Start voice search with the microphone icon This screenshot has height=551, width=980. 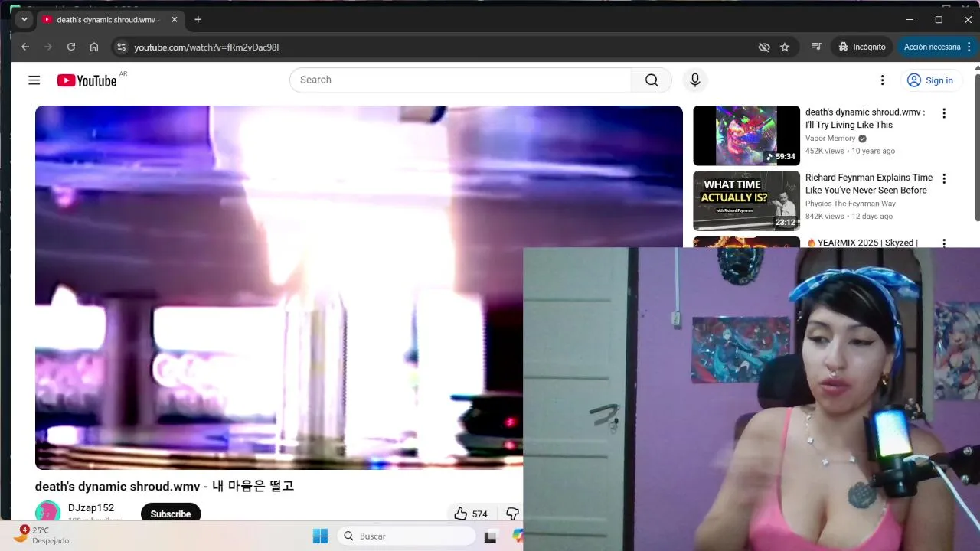click(695, 80)
